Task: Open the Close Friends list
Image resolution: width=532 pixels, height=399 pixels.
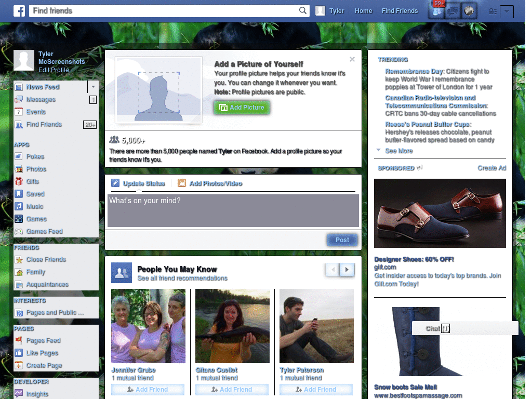Action: (x=46, y=260)
